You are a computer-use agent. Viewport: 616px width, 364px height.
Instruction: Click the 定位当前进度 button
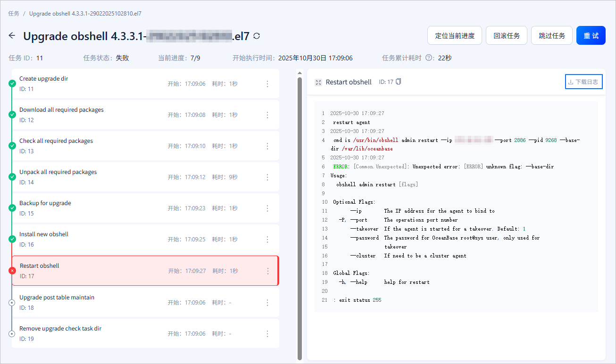click(454, 35)
